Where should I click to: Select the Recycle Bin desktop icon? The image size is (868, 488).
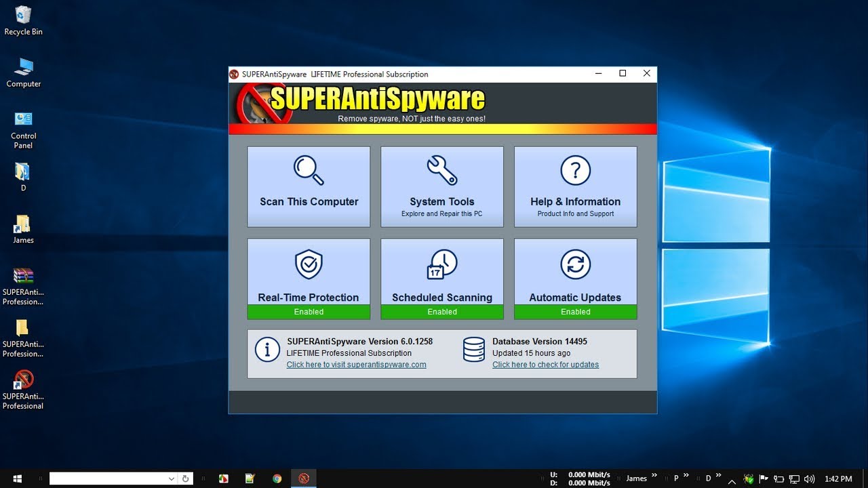pyautogui.click(x=23, y=20)
